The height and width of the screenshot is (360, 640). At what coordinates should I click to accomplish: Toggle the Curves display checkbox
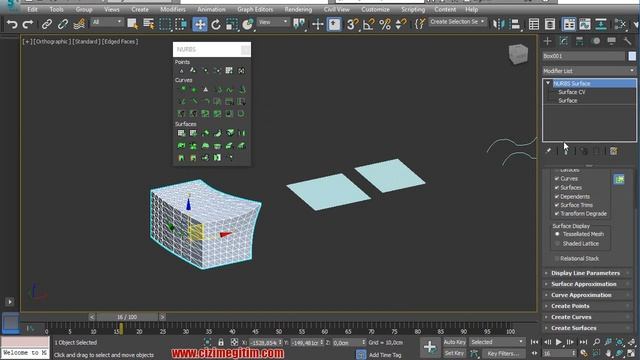tap(557, 178)
